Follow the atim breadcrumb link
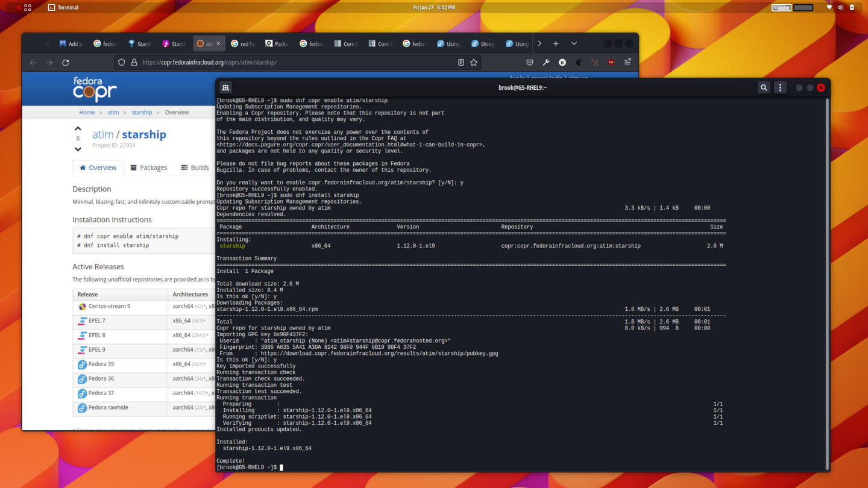868x488 pixels. pyautogui.click(x=113, y=112)
